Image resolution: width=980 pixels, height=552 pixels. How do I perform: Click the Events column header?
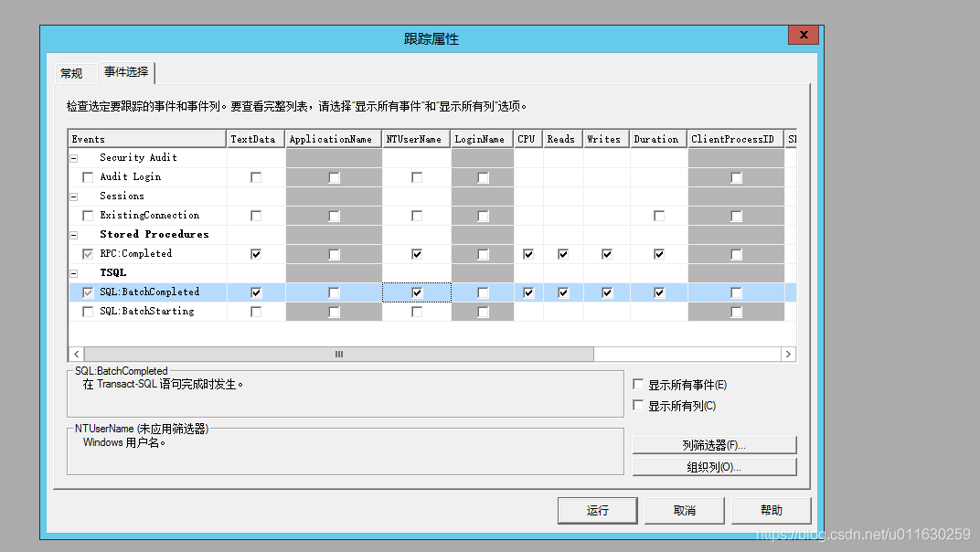[x=147, y=140]
